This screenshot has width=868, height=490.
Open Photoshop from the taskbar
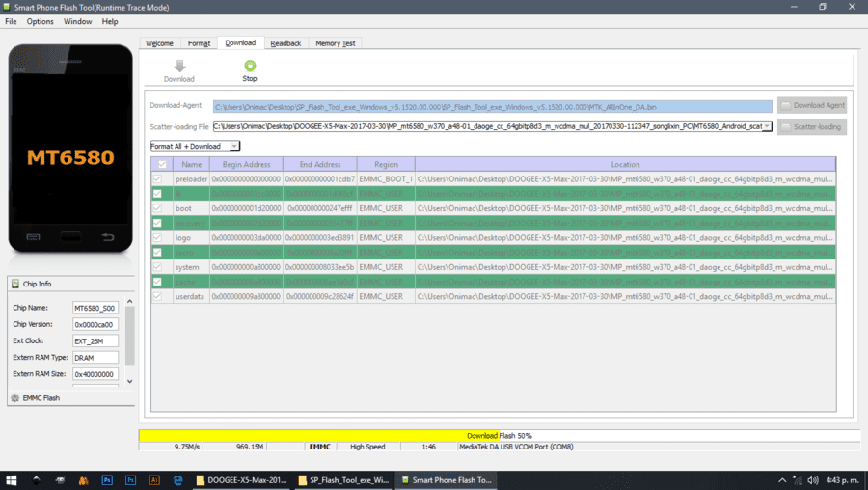coord(107,480)
